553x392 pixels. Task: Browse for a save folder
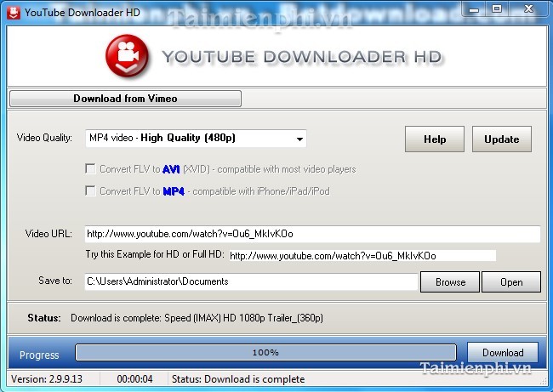click(450, 282)
